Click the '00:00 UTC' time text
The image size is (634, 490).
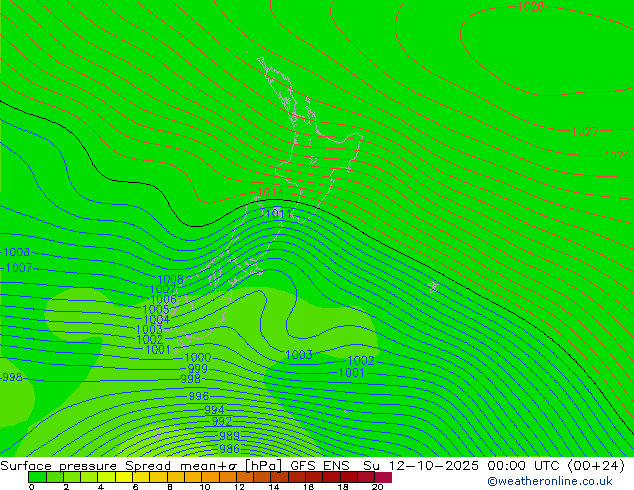click(x=524, y=466)
